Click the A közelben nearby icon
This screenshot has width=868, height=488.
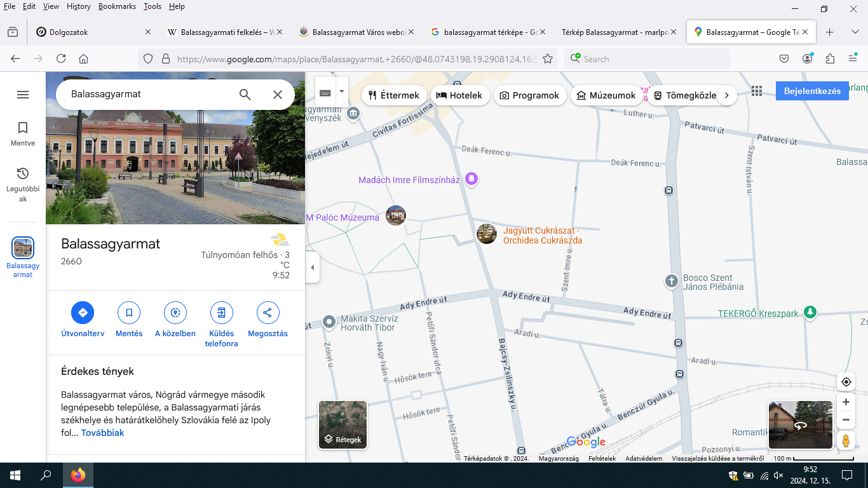click(x=175, y=313)
